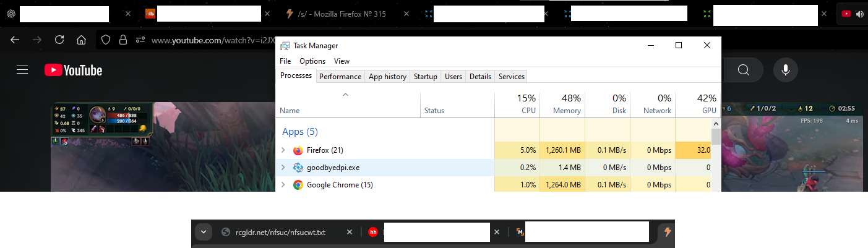Screen dimensions: 868x248
Task: Click the YouTube search magnifier button
Action: [744, 70]
